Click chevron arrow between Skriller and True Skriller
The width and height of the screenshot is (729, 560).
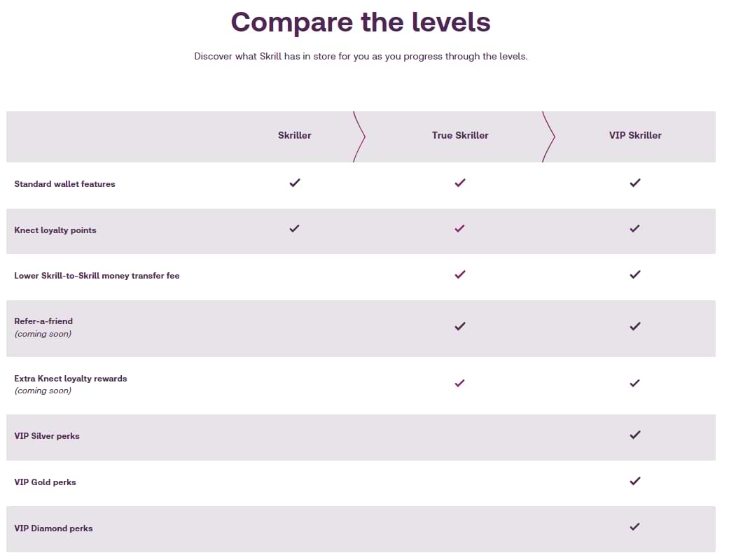(359, 136)
